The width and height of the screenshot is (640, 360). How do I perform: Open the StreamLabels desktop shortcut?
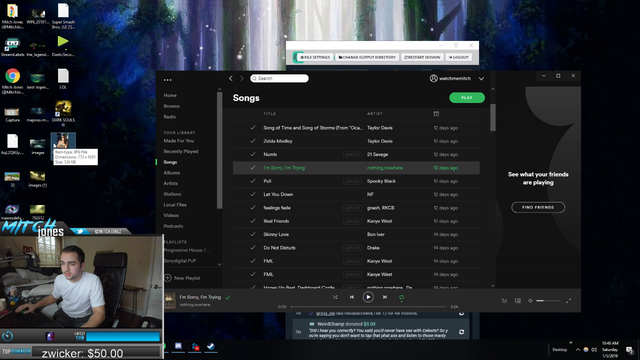point(12,47)
